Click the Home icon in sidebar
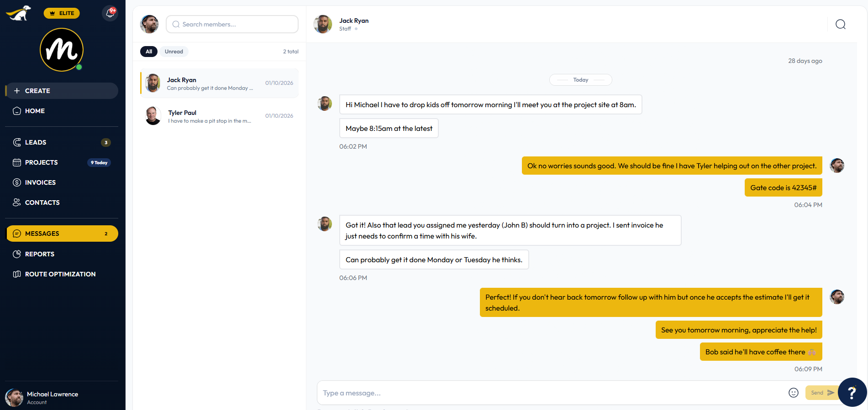Screen dimensions: 868x410 17,111
